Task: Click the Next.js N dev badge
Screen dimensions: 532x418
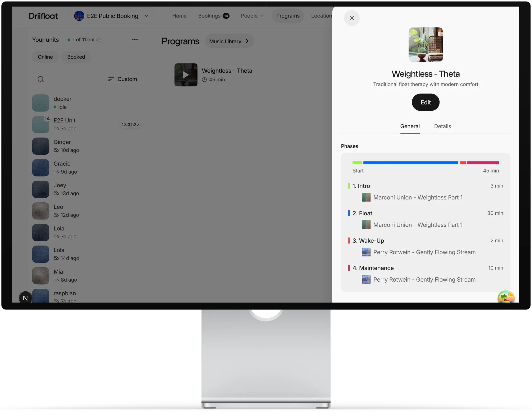Action: (25, 298)
